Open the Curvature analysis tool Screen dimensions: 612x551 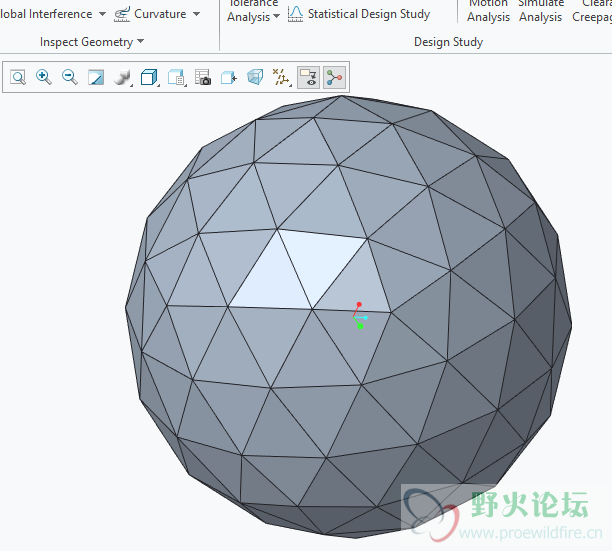[x=150, y=14]
